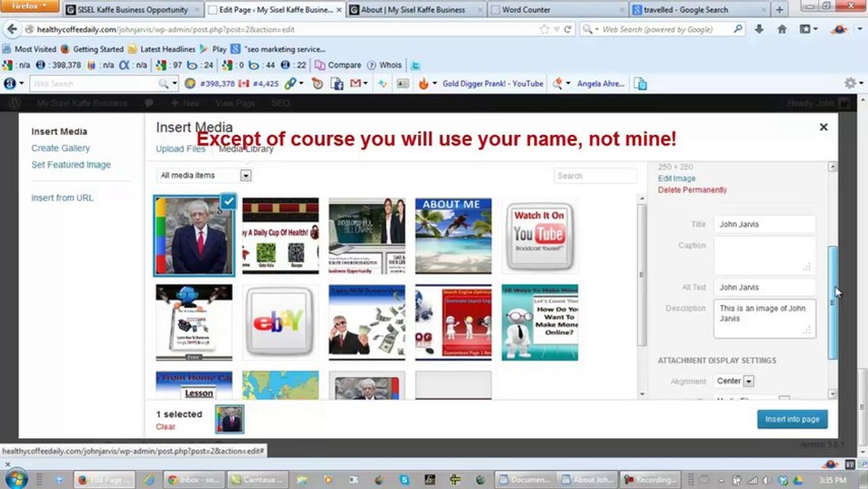Click Insert Media in the sidebar
868x489 pixels.
point(59,132)
